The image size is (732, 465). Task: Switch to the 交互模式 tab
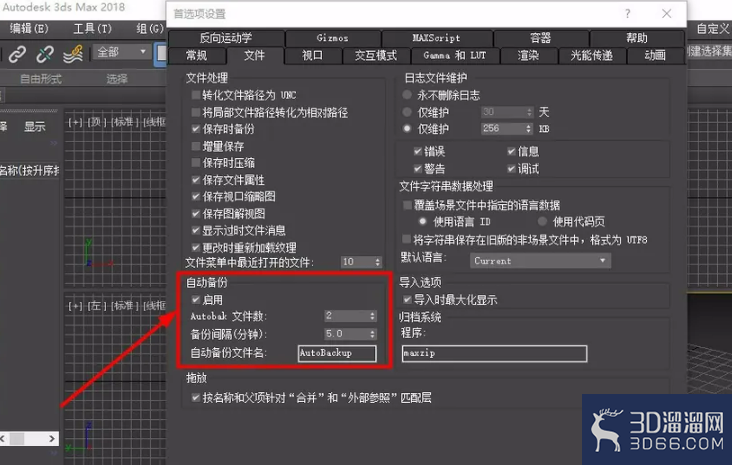pos(376,56)
